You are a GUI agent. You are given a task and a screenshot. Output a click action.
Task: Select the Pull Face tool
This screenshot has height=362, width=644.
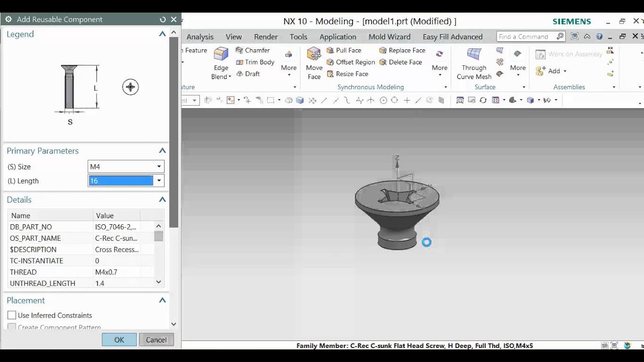click(344, 50)
